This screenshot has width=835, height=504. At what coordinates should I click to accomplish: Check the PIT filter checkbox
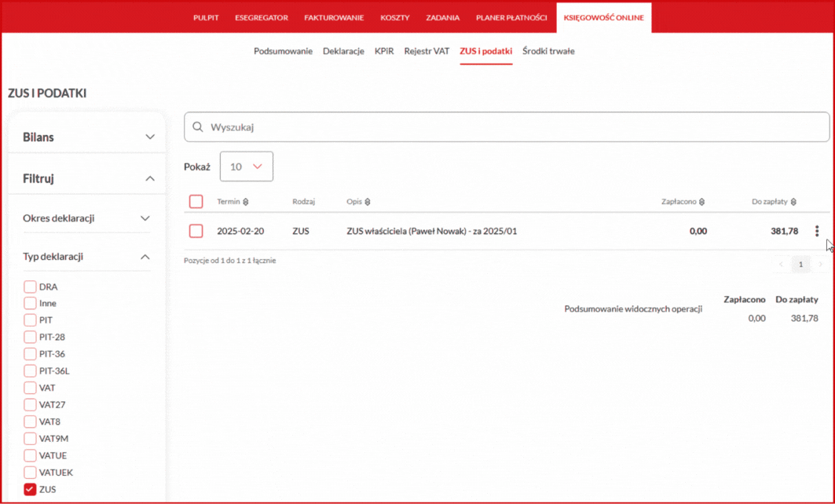coord(30,320)
